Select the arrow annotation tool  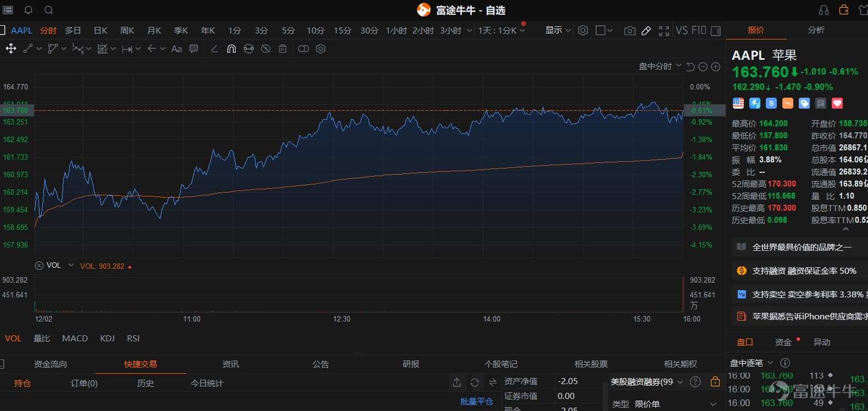(152, 49)
